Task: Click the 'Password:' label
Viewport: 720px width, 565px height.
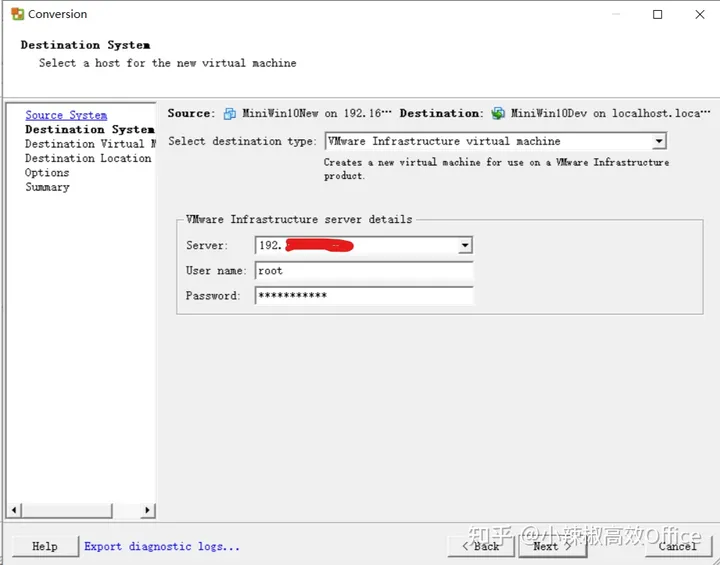Action: 213,296
